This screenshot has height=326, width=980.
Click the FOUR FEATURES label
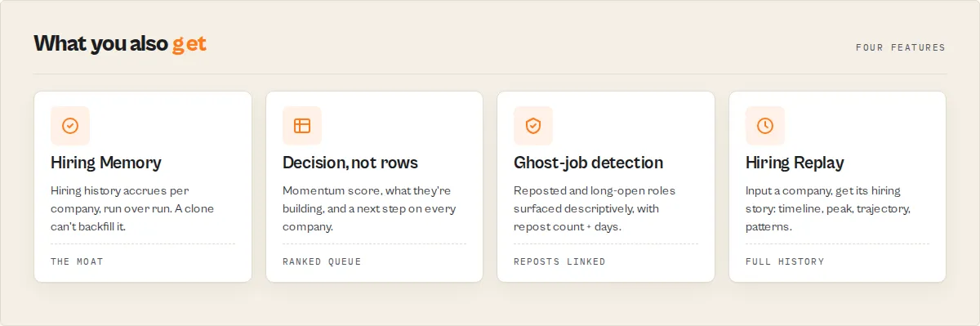coord(900,47)
